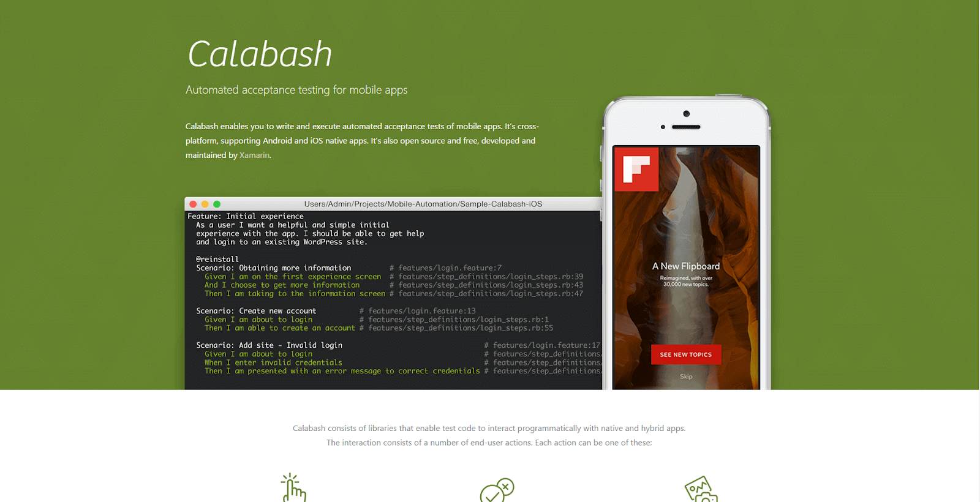Tap Skip on the Flipboard phone screen
Image resolution: width=980 pixels, height=502 pixels.
click(x=686, y=376)
